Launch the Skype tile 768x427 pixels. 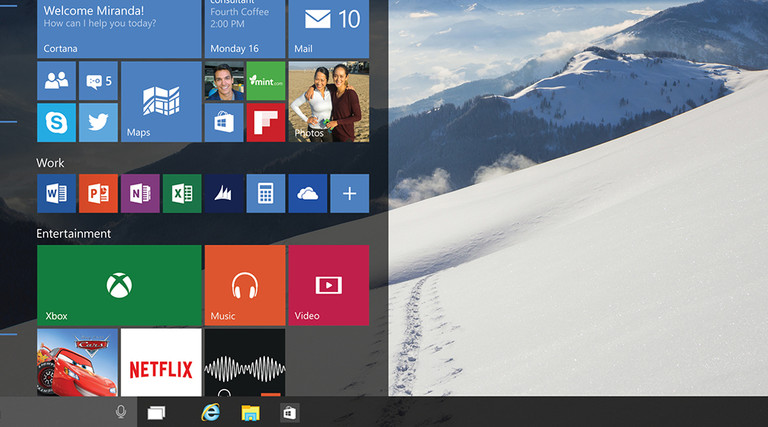pos(56,122)
